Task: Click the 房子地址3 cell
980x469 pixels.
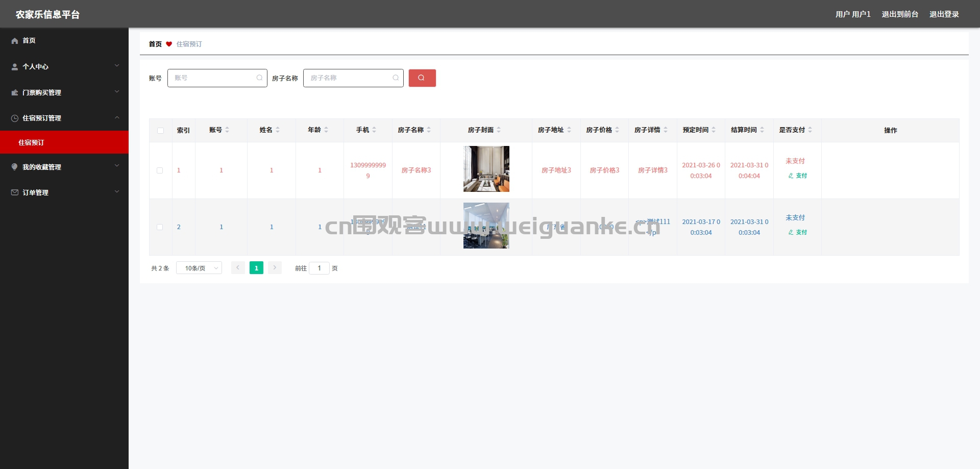Action: (x=556, y=170)
